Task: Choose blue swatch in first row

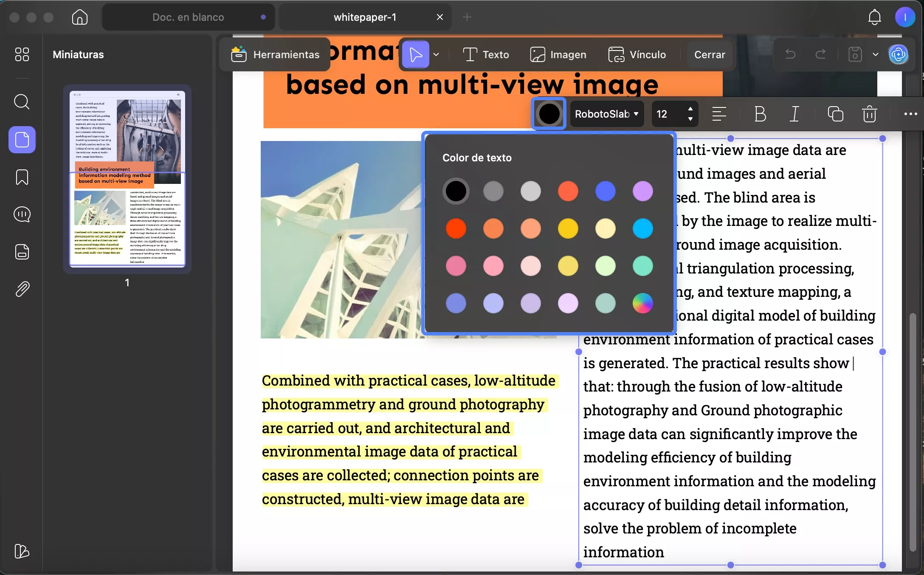Action: (606, 191)
